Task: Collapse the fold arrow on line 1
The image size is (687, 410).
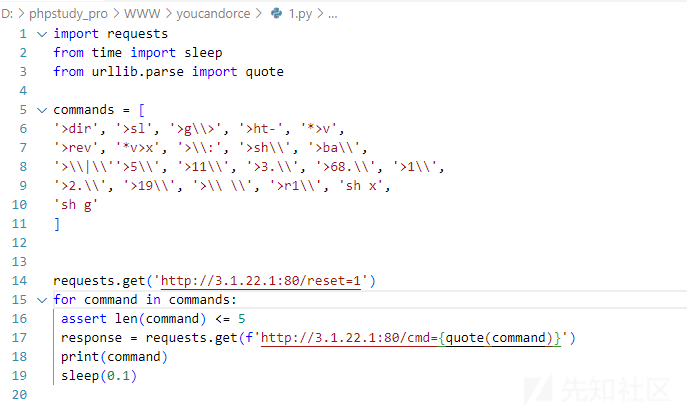Action: coord(42,34)
